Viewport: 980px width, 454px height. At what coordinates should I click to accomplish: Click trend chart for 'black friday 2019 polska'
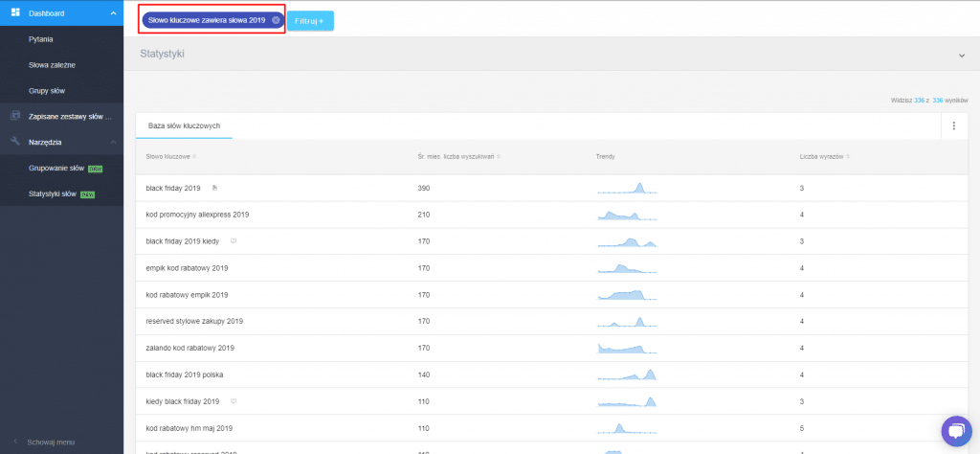(x=627, y=375)
